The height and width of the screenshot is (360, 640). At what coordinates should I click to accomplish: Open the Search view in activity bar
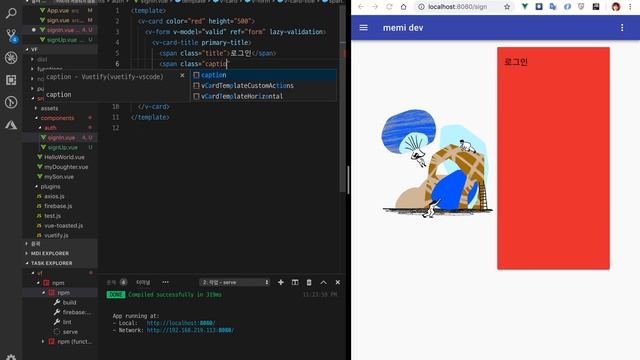click(x=11, y=13)
